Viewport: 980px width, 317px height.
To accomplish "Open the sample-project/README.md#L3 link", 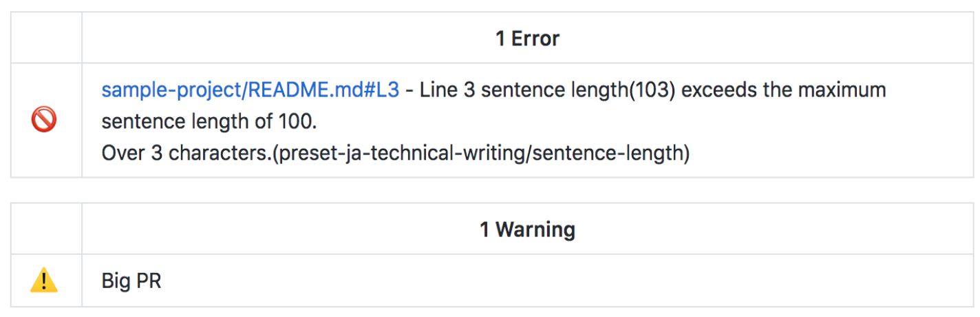I will coord(251,90).
